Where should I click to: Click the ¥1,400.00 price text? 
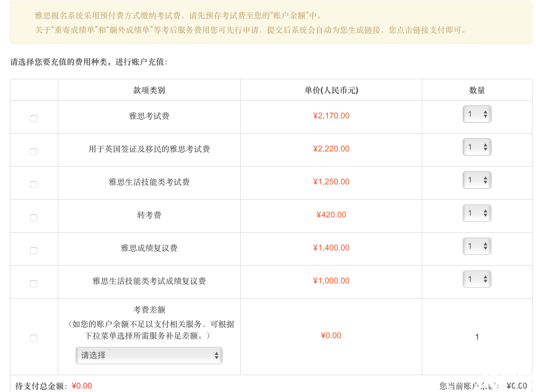[331, 248]
